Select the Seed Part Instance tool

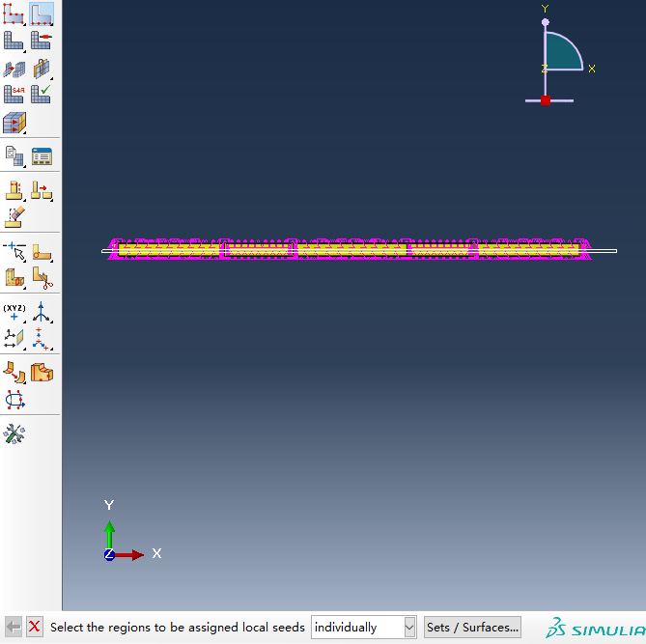point(14,14)
